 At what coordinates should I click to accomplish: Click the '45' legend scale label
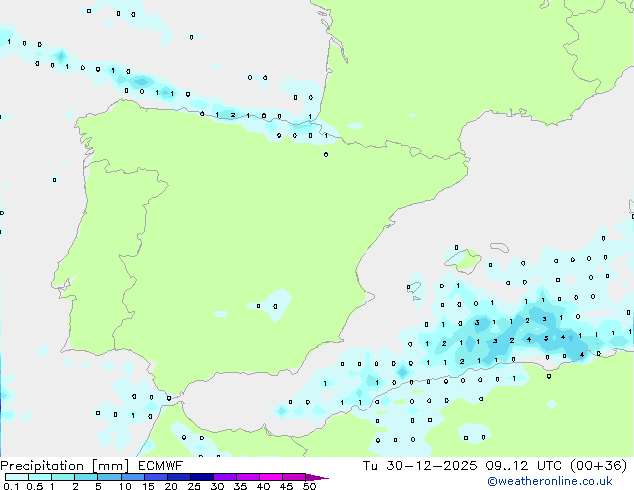(x=286, y=486)
